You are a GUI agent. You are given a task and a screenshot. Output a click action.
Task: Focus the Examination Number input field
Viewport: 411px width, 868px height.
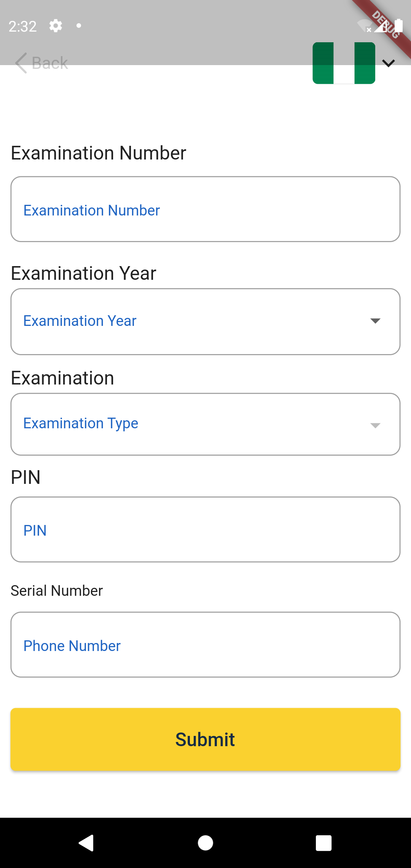205,209
